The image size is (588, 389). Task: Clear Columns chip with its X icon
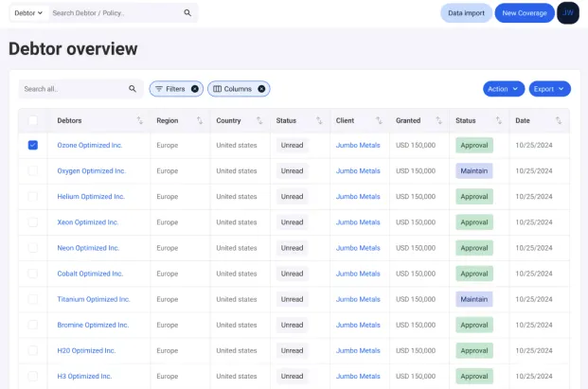[x=261, y=89]
